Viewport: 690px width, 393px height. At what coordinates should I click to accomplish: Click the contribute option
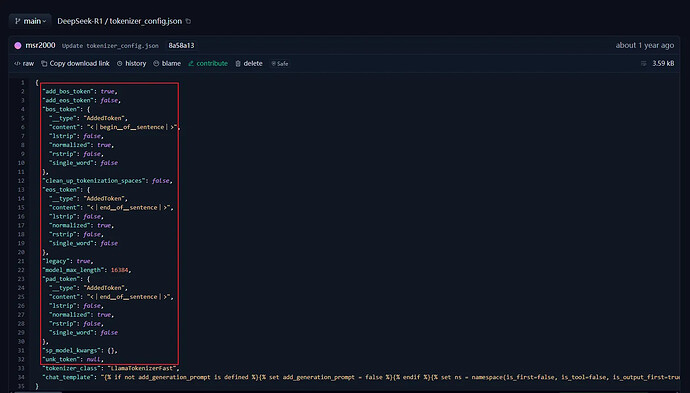pyautogui.click(x=208, y=63)
